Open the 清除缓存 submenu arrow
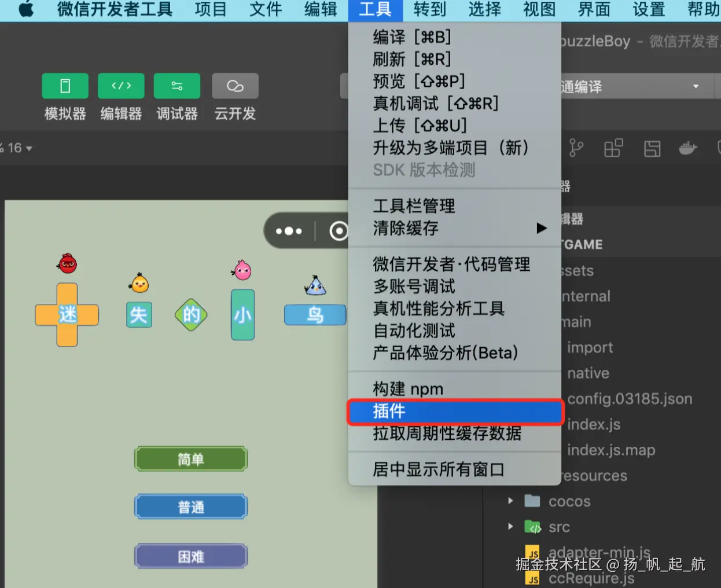The width and height of the screenshot is (721, 588). coord(542,228)
